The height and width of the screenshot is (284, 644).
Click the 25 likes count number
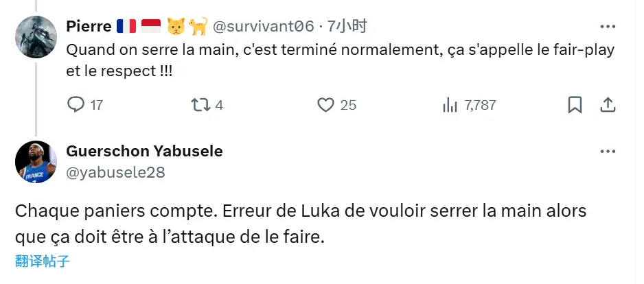tap(348, 105)
